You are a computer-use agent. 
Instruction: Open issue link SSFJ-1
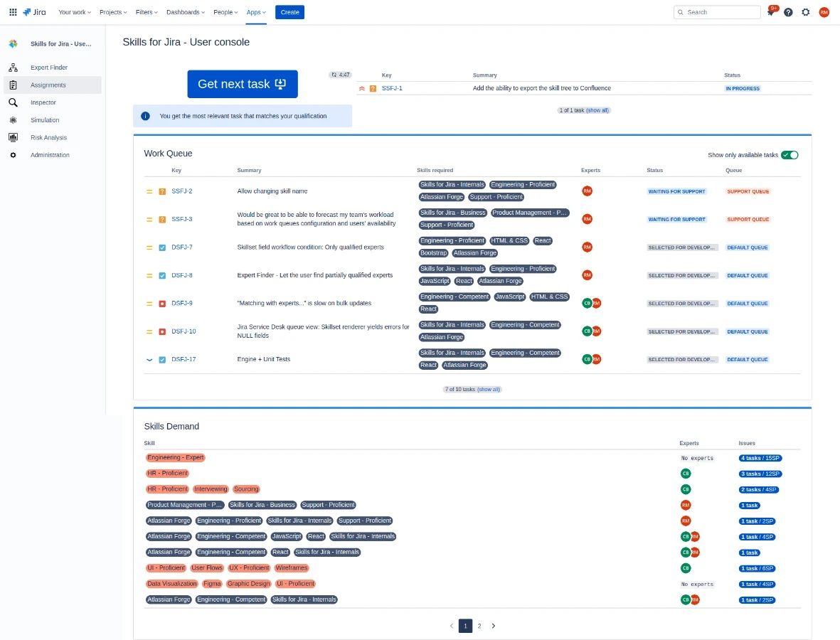tap(392, 88)
